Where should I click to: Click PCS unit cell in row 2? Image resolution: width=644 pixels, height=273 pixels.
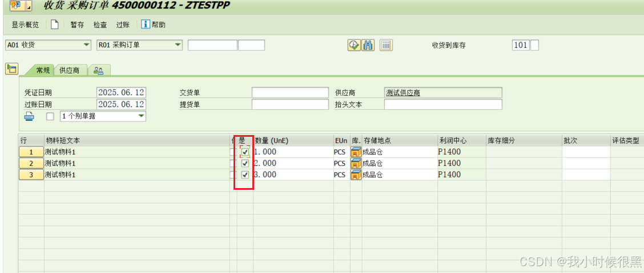coord(340,164)
